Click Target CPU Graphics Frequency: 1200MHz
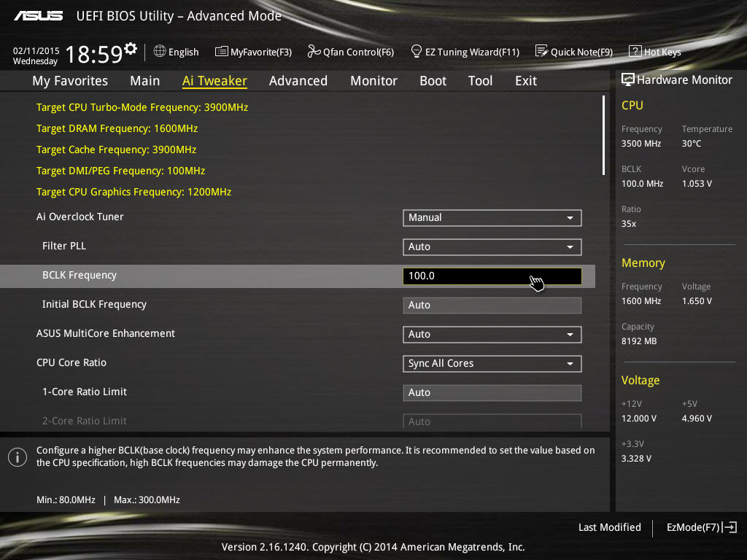The height and width of the screenshot is (560, 747). (x=134, y=192)
